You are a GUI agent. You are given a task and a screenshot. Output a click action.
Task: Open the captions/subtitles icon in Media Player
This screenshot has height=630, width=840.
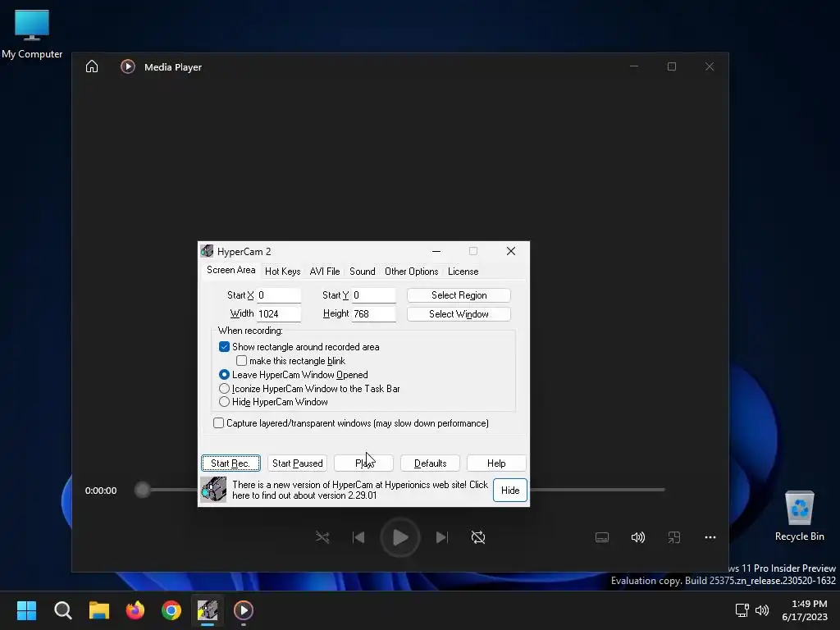point(602,537)
